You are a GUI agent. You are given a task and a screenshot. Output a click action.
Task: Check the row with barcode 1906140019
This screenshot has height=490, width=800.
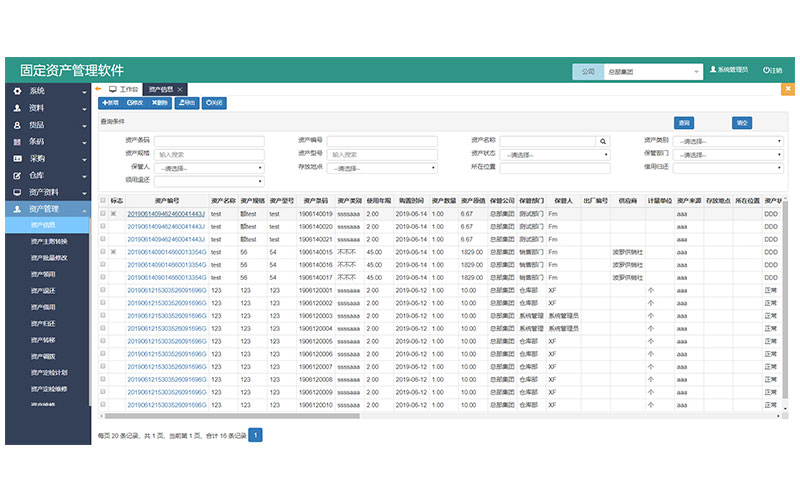(103, 213)
